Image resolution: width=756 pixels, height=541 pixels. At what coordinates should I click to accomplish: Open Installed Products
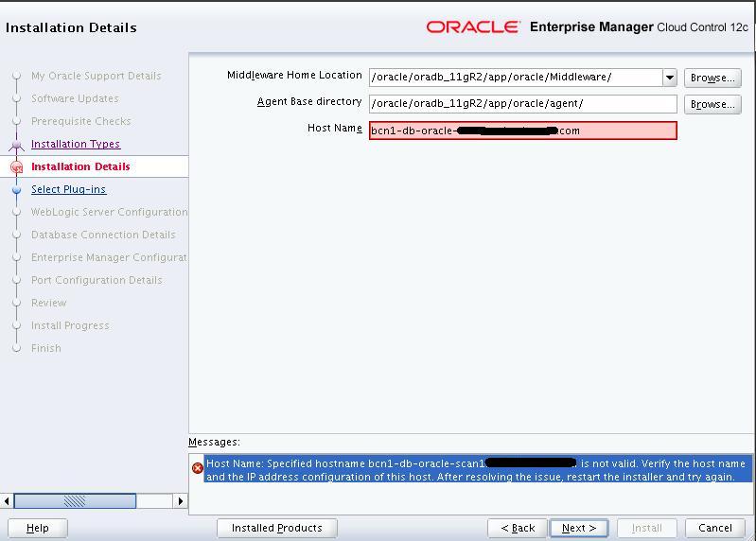point(276,529)
